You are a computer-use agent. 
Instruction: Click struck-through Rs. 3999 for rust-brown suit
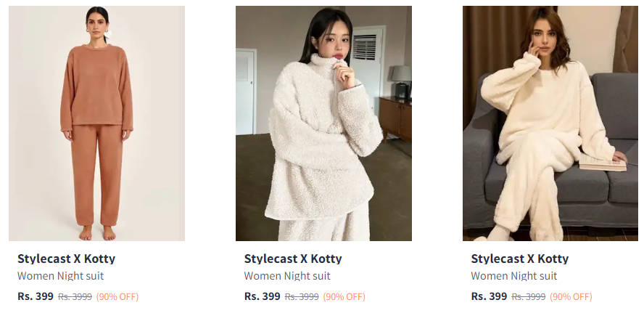point(75,297)
